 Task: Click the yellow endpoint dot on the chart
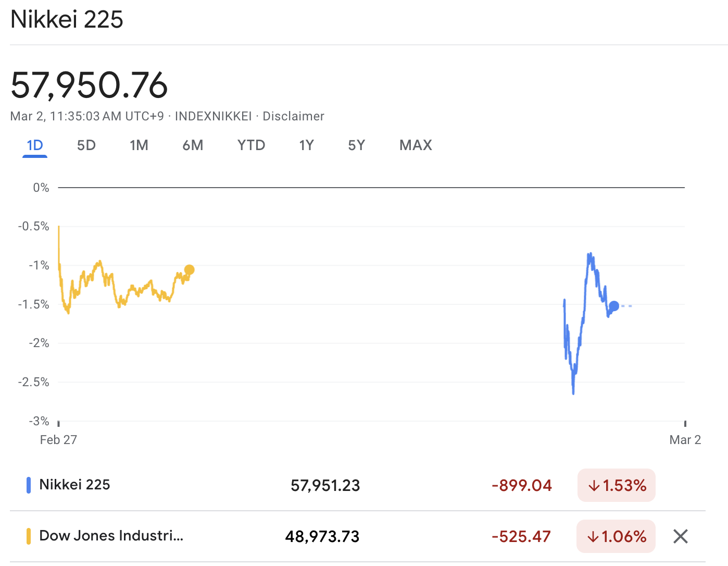pyautogui.click(x=189, y=270)
